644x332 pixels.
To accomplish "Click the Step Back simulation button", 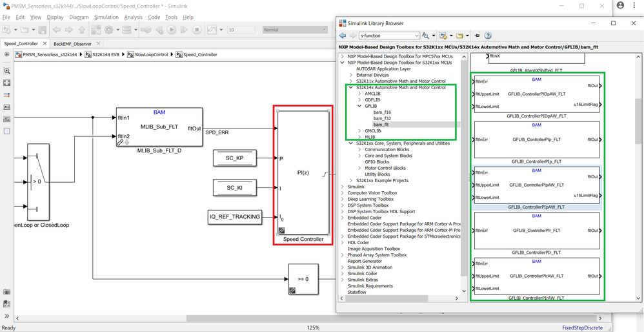I will pos(159,30).
